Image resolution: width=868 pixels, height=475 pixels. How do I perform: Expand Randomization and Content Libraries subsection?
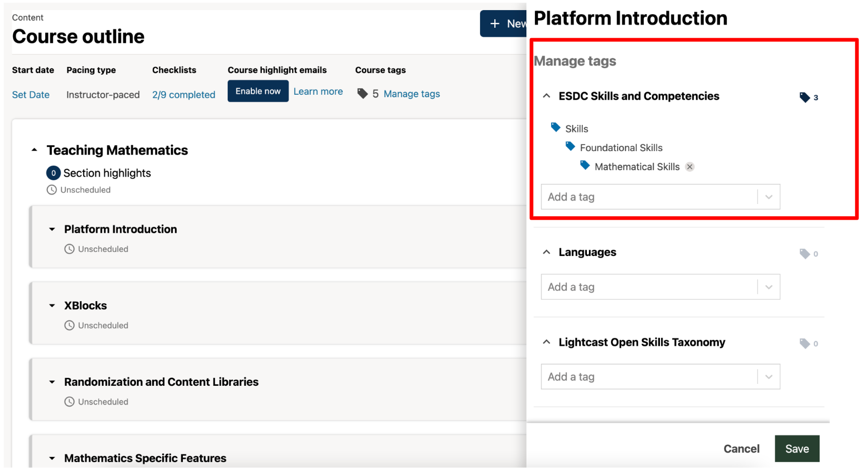52,382
